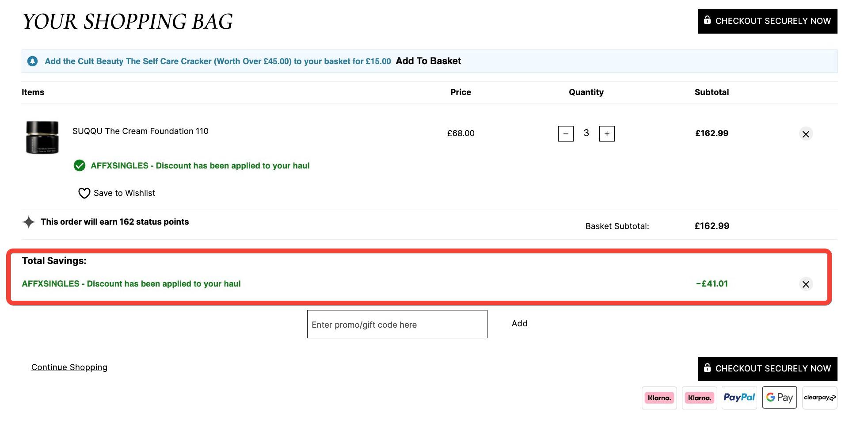This screenshot has height=421, width=868.
Task: Decrease quantity with the minus button
Action: pos(566,134)
